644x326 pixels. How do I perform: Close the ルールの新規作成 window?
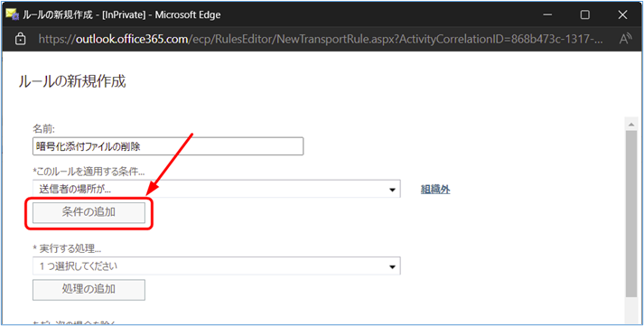[622, 15]
